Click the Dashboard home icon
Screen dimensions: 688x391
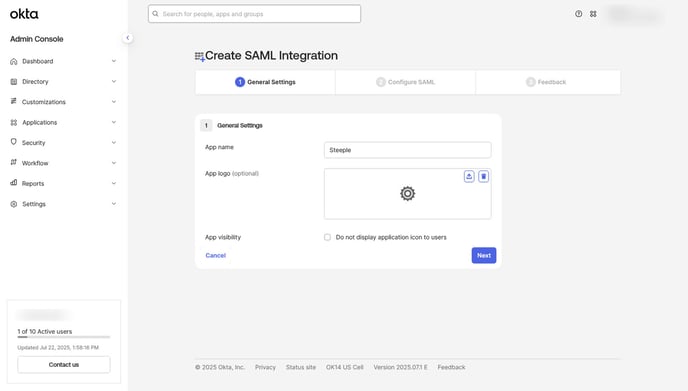click(x=14, y=61)
